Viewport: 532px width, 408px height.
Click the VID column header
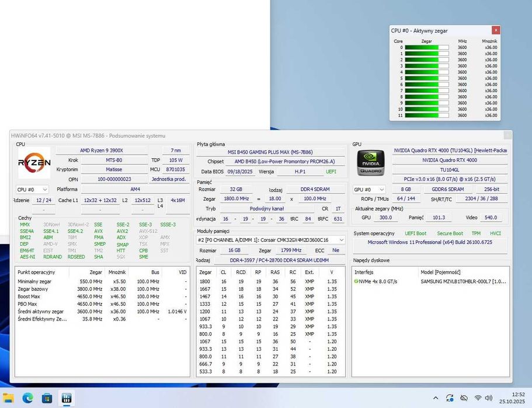tap(176, 272)
